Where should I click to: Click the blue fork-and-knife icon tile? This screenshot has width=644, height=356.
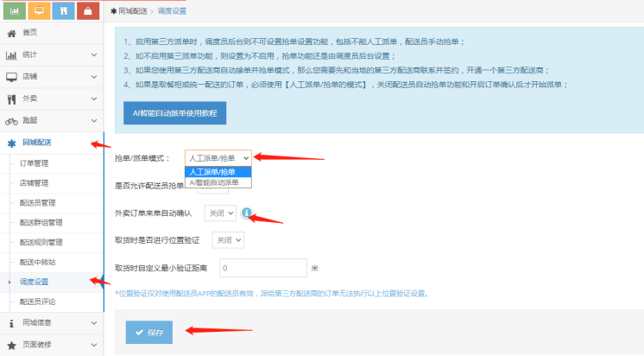point(64,10)
